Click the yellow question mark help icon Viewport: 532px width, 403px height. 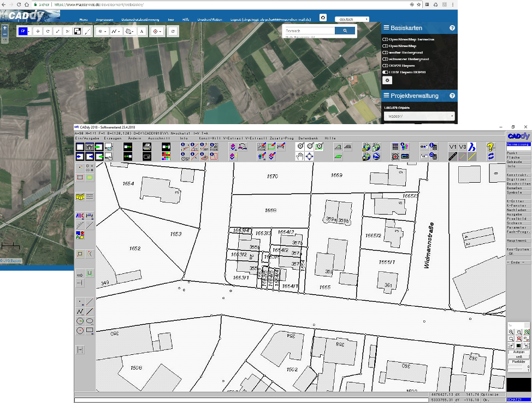(490, 147)
